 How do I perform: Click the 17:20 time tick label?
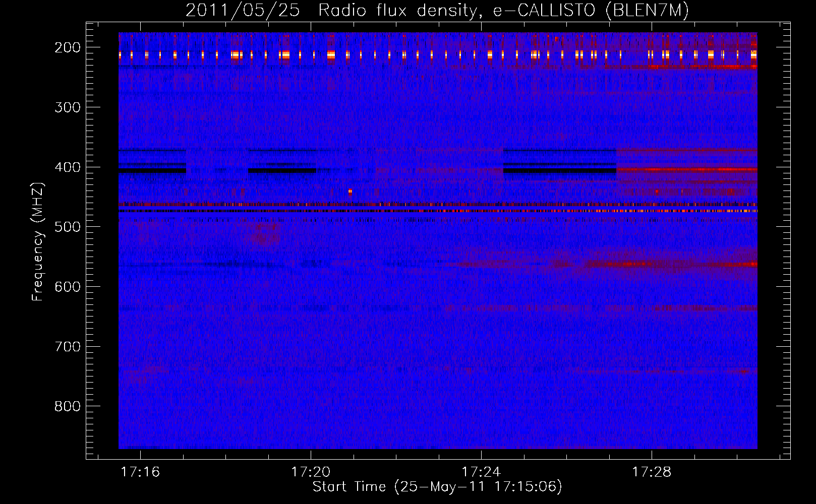311,472
